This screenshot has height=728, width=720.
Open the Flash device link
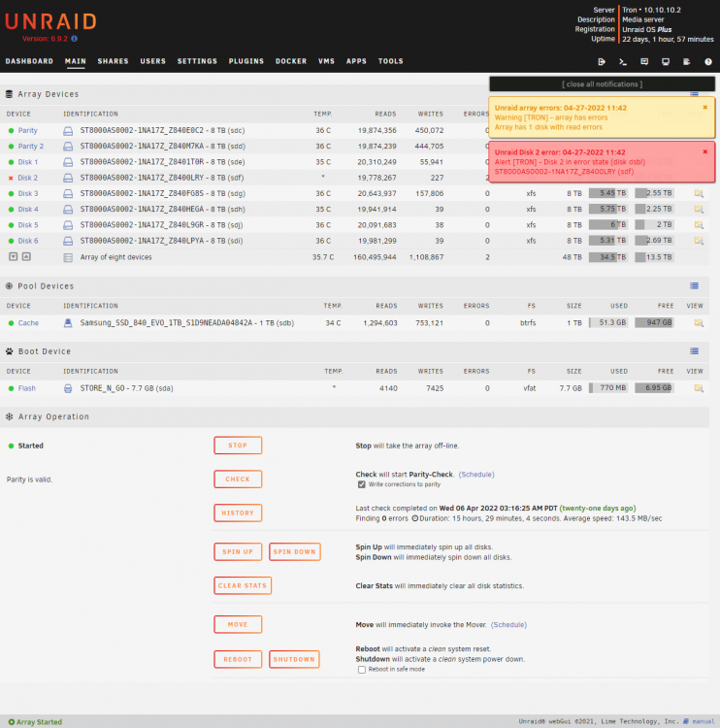pyautogui.click(x=27, y=388)
